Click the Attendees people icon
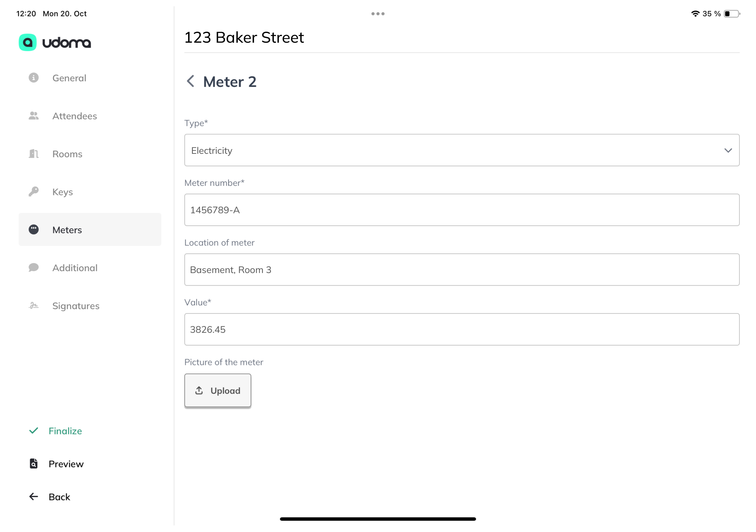Viewport: 756px width, 532px height. tap(34, 116)
